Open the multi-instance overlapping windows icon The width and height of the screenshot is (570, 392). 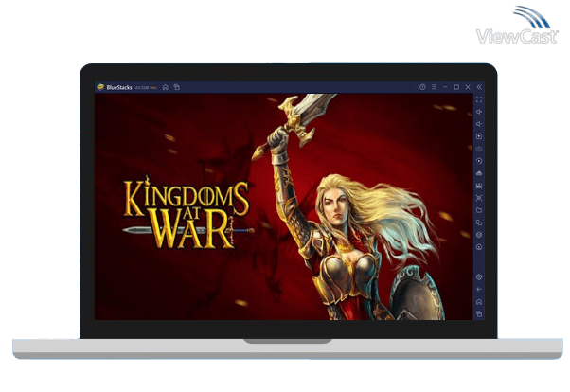pyautogui.click(x=479, y=223)
